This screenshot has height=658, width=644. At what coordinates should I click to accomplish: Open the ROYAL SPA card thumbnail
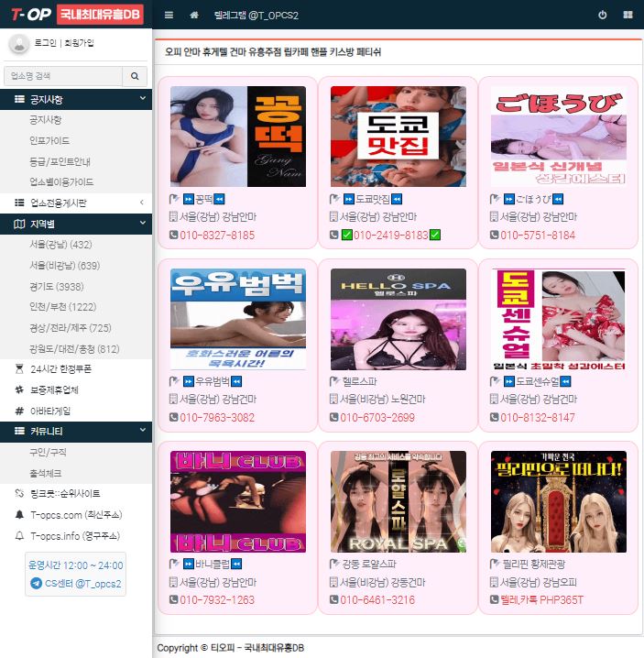398,502
